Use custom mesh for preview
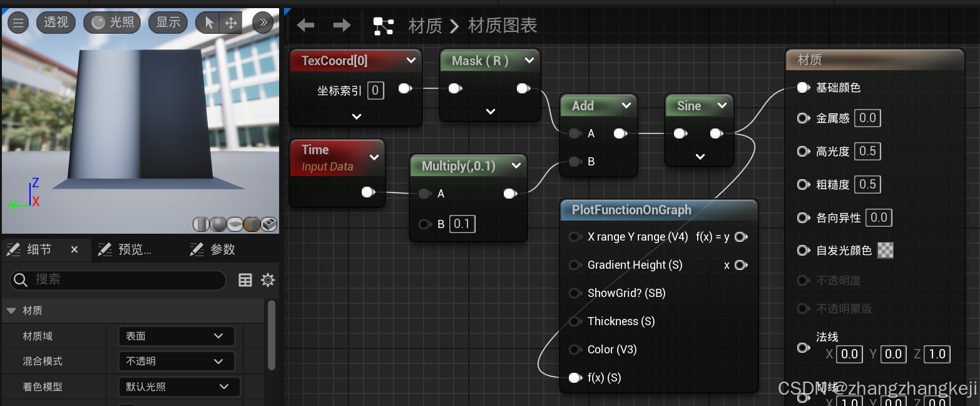 [268, 224]
